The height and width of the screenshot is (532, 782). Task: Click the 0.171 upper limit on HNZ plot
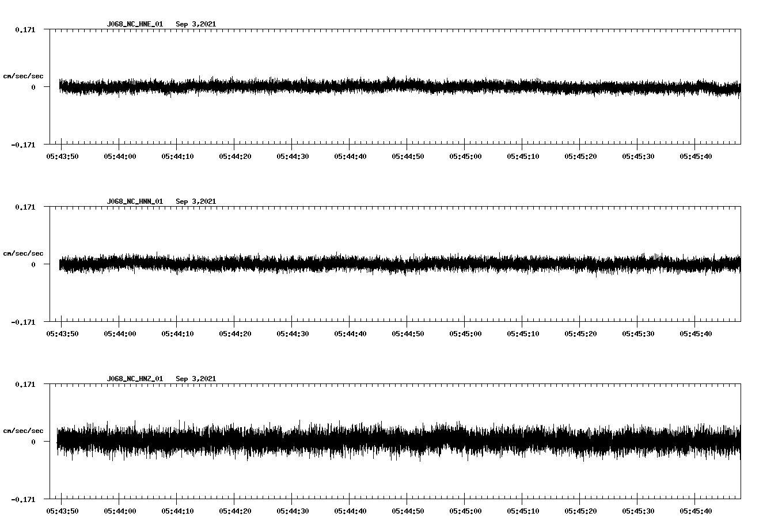[x=25, y=384]
